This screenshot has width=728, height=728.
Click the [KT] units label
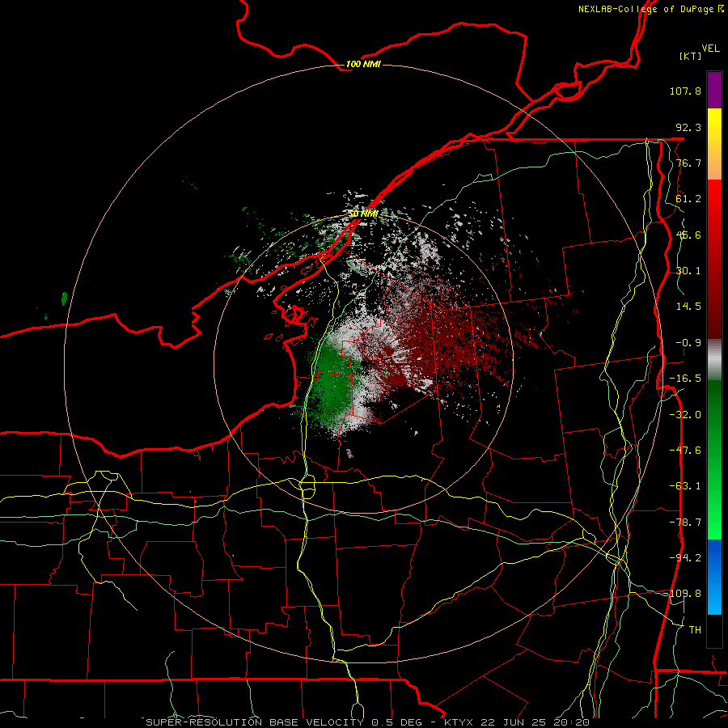pos(691,56)
